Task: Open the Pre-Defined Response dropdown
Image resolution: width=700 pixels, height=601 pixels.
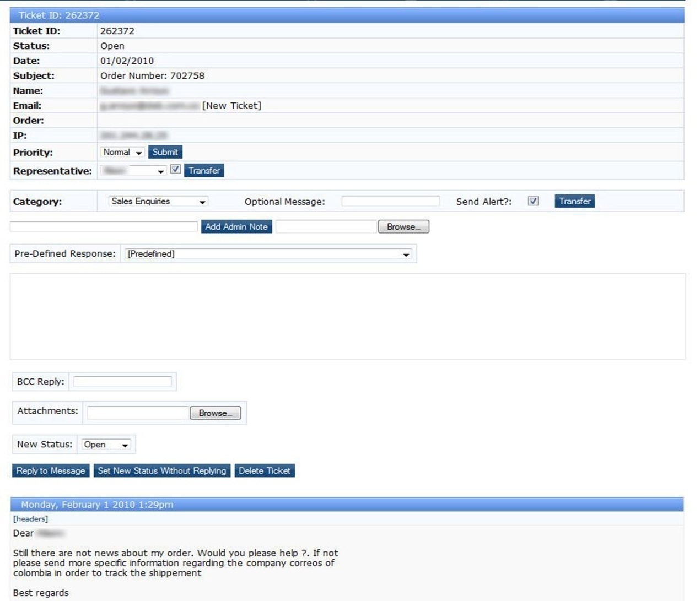Action: coord(268,254)
